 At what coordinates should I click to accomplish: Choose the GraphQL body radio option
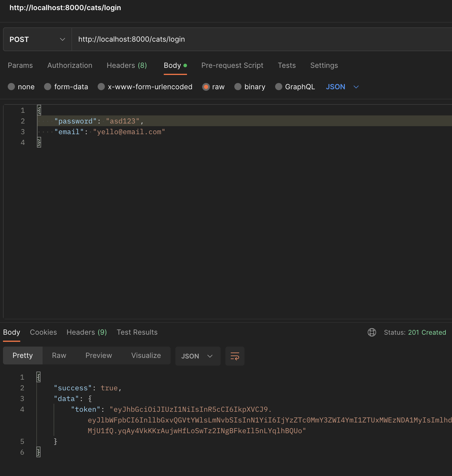(279, 87)
